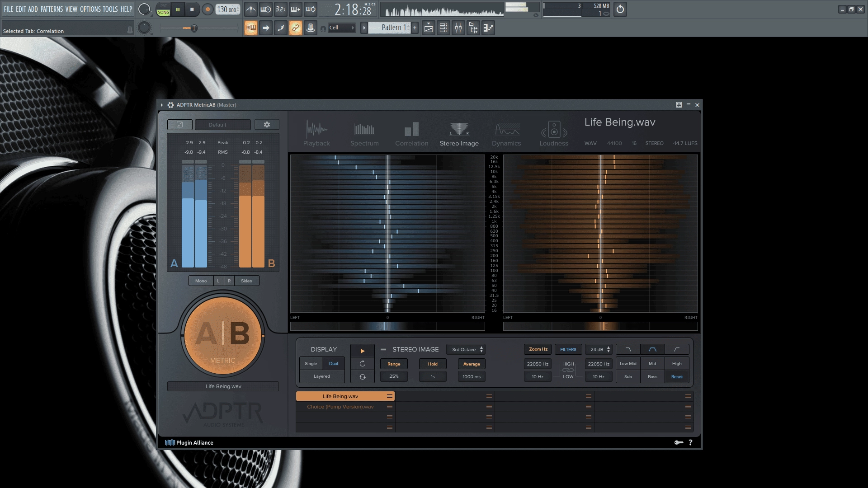Open the Browser tree icon

pos(473,28)
